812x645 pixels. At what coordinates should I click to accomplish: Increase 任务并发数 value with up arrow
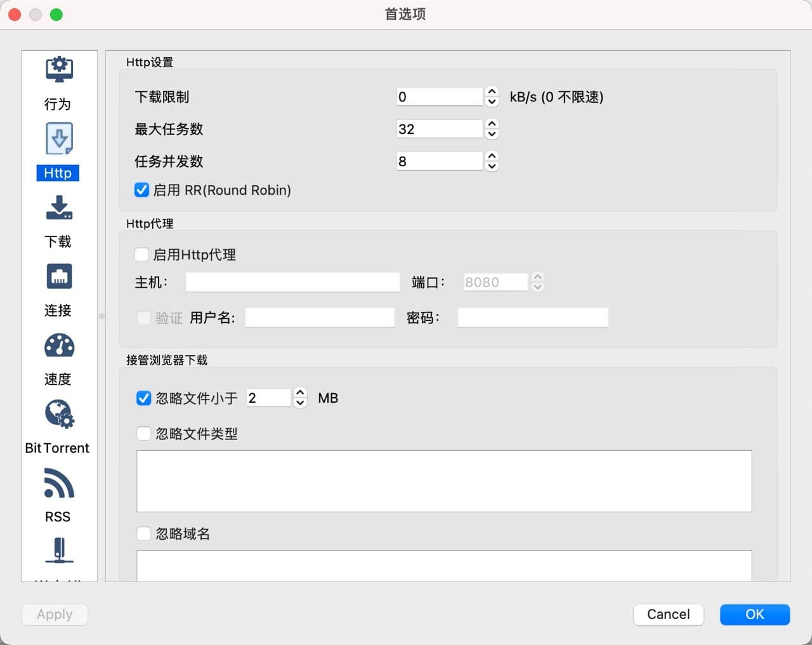492,156
